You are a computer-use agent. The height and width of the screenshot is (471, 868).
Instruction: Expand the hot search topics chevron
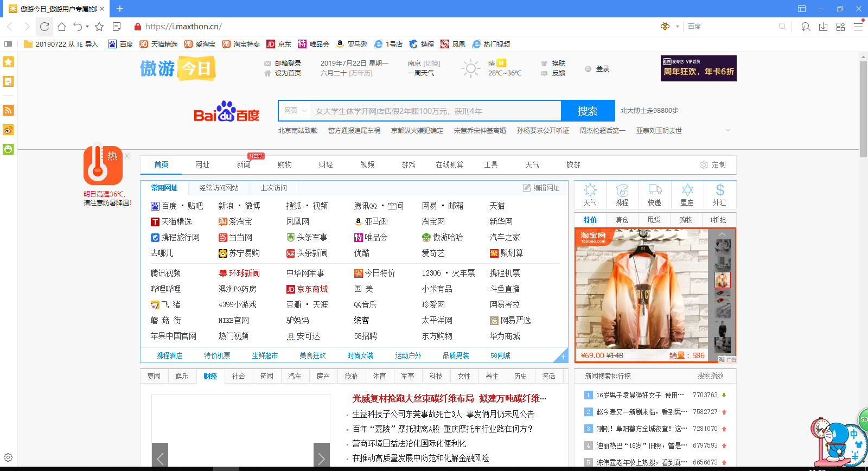point(727,130)
